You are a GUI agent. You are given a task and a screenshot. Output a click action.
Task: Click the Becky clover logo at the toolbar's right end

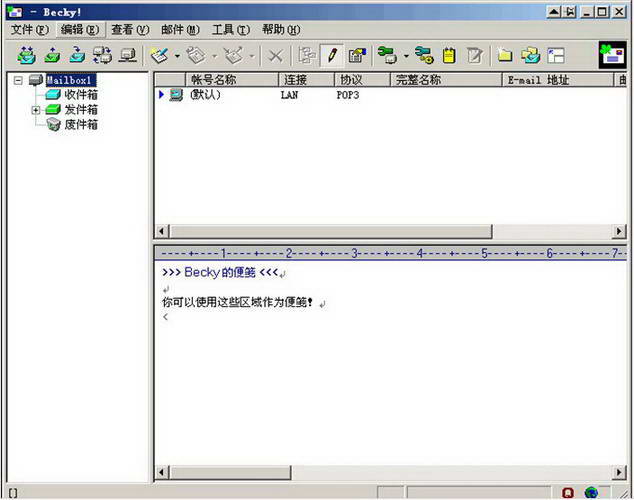(612, 55)
